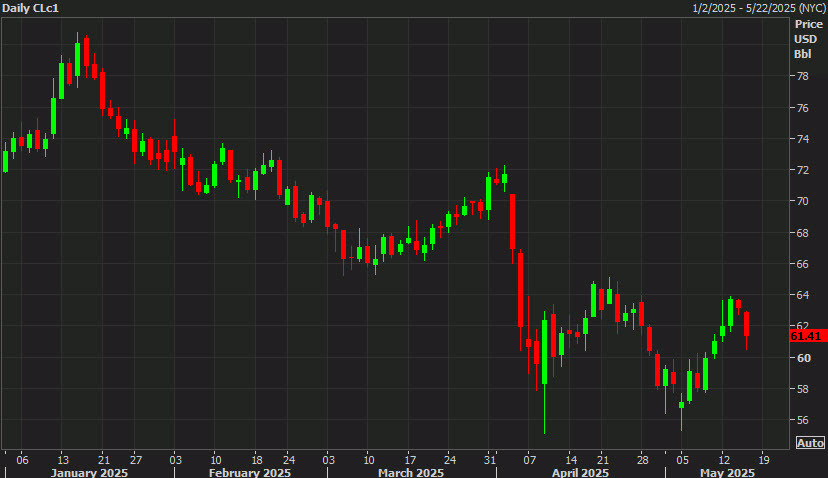Click the 74 price axis value
This screenshot has width=828, height=478.
pos(802,139)
